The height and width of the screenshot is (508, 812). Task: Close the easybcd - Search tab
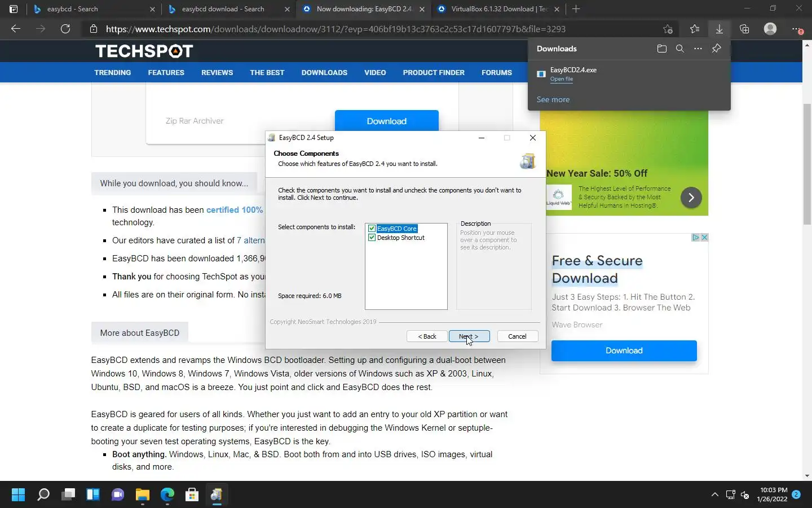[x=152, y=9]
